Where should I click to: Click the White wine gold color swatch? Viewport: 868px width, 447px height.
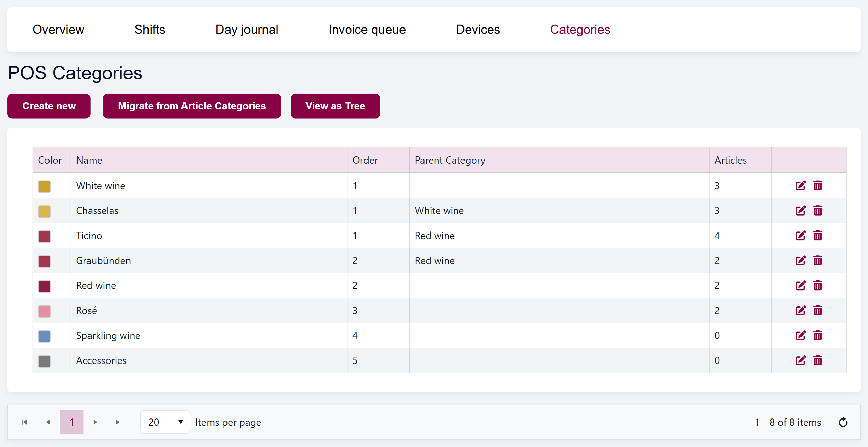[44, 186]
